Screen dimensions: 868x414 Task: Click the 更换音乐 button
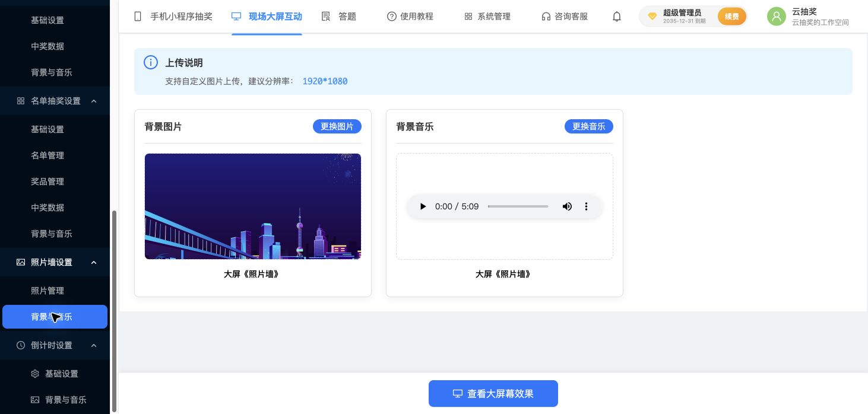pos(589,126)
